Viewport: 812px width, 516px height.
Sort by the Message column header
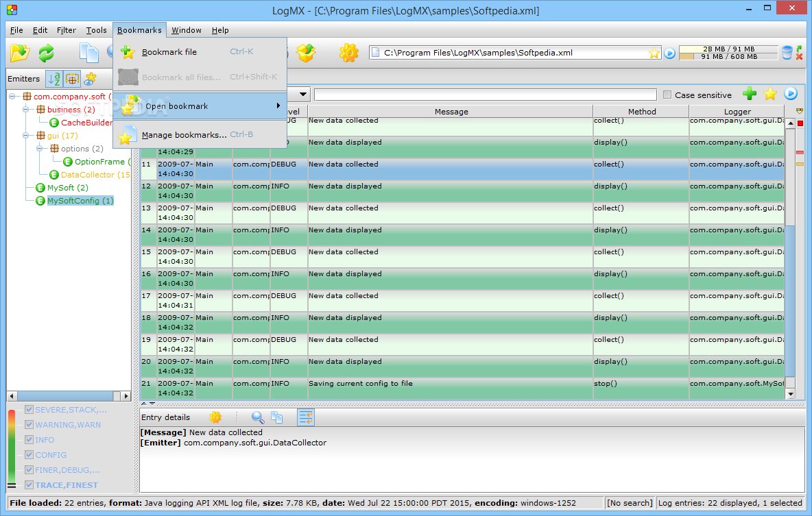(451, 111)
